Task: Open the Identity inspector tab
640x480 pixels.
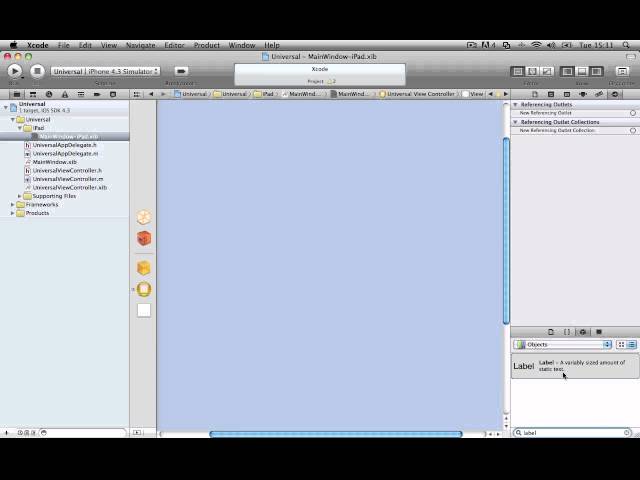Action: pyautogui.click(x=551, y=94)
